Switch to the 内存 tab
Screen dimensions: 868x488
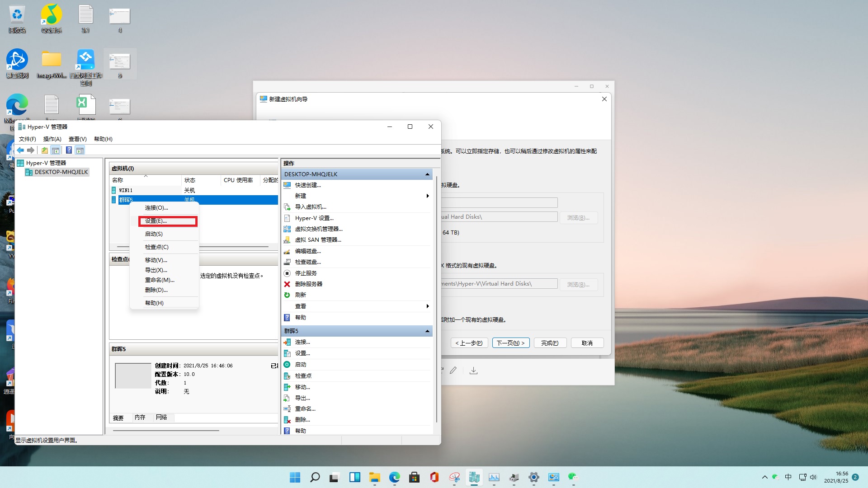pyautogui.click(x=140, y=418)
